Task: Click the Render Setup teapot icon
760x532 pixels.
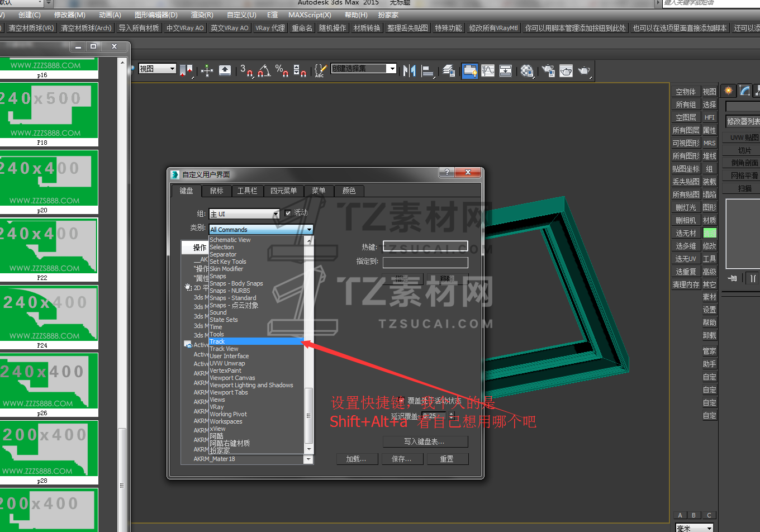Action: [548, 70]
